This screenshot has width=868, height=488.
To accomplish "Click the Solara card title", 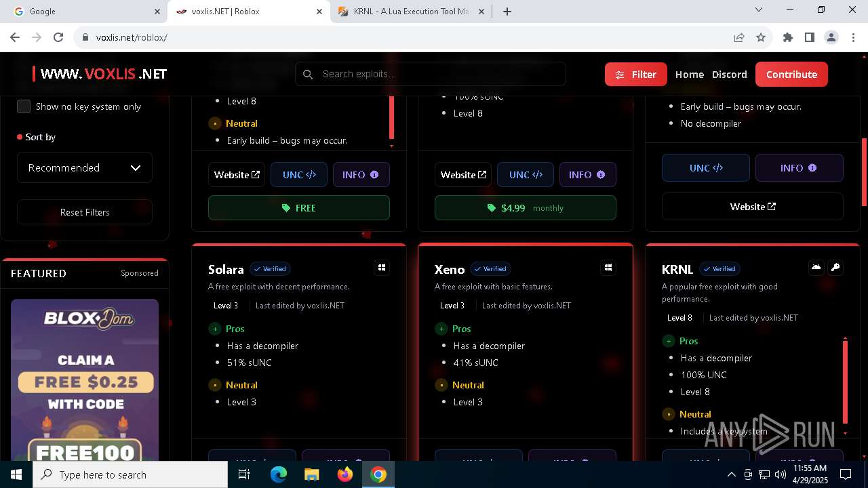I will click(226, 270).
